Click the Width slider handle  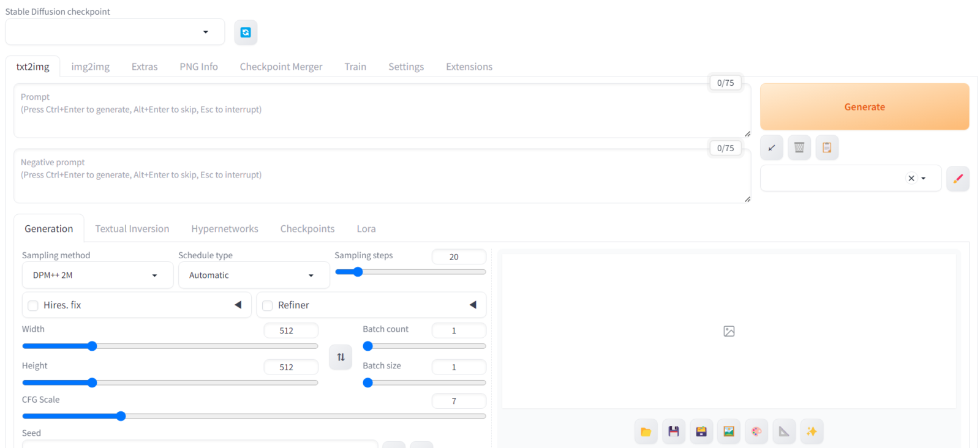coord(92,346)
